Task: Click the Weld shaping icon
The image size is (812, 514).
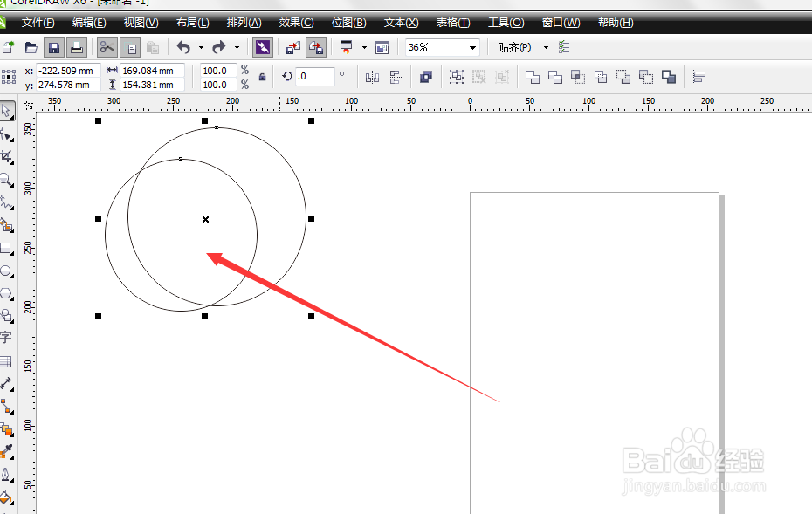Action: [532, 77]
